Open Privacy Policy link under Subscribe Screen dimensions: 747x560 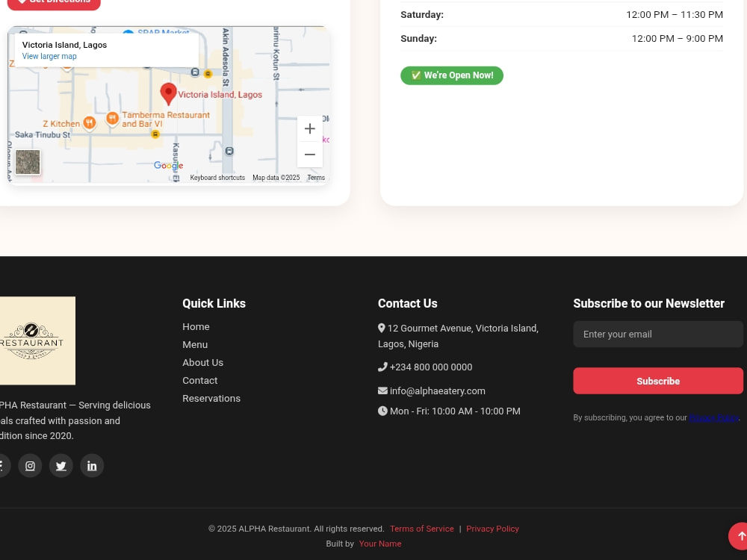point(713,417)
